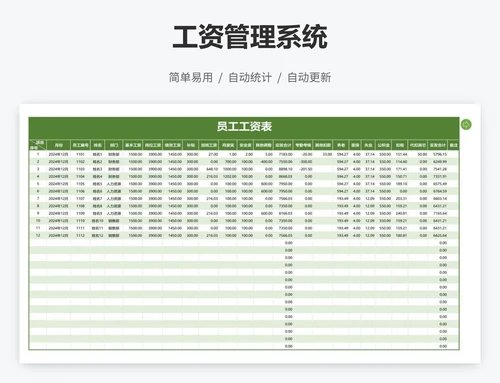Click employee number cell 1112

point(80,235)
